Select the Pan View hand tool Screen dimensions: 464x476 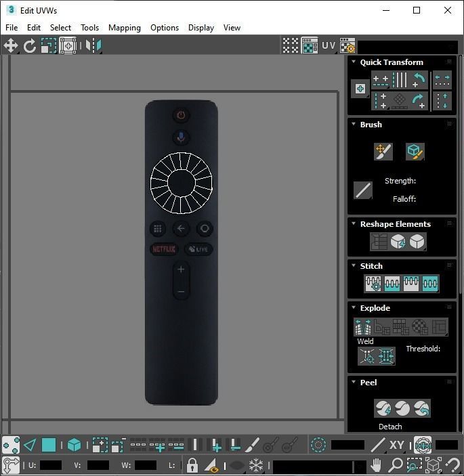click(x=376, y=464)
